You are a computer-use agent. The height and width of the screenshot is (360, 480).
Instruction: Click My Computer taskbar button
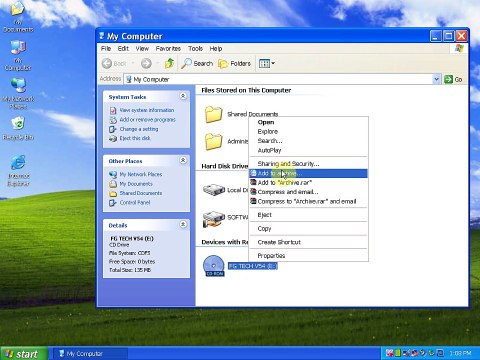click(89, 354)
